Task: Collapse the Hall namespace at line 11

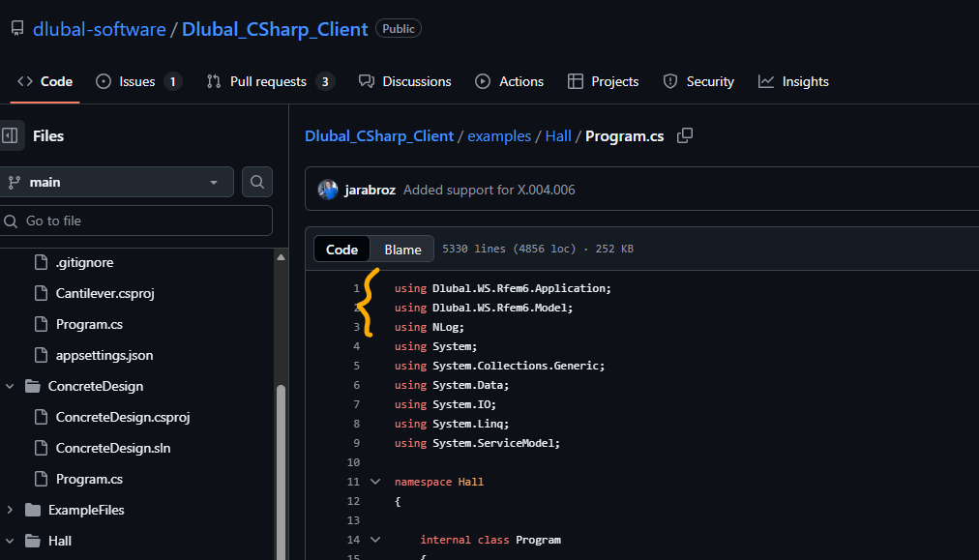Action: point(375,481)
